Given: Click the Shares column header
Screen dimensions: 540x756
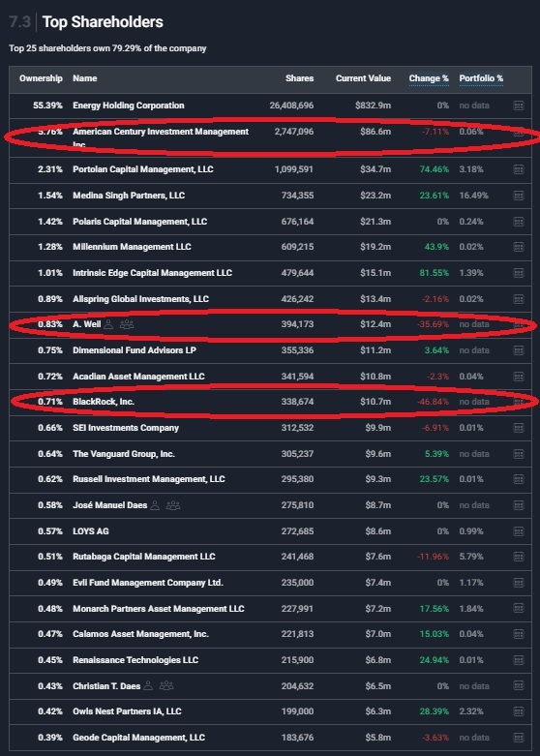Looking at the screenshot, I should pos(299,78).
